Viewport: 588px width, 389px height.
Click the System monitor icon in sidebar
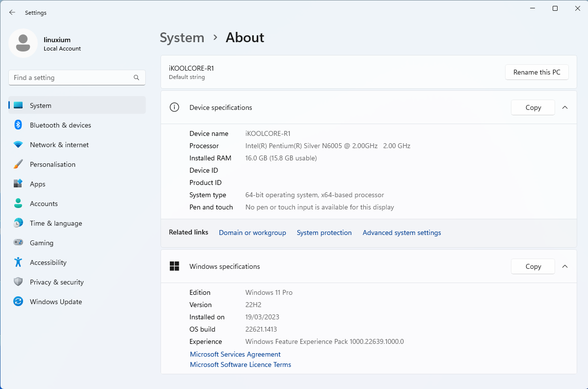point(18,105)
